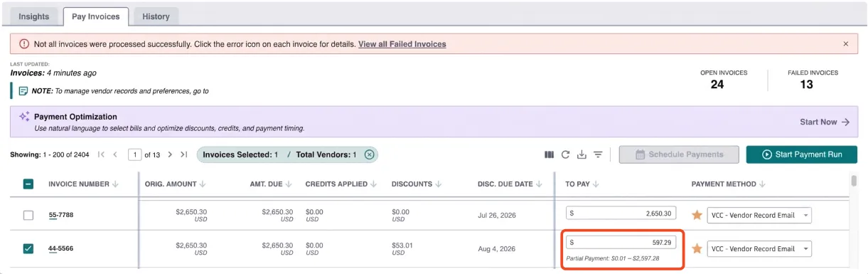This screenshot has height=274, width=868.
Task: Sort by Credits Applied column arrow
Action: 373,184
